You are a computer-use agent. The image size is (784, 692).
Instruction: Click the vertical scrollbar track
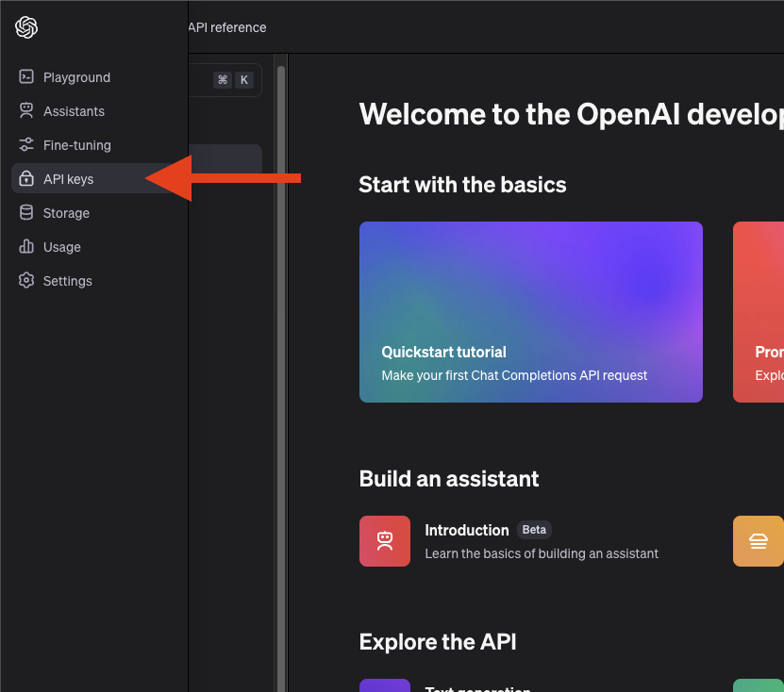281,377
